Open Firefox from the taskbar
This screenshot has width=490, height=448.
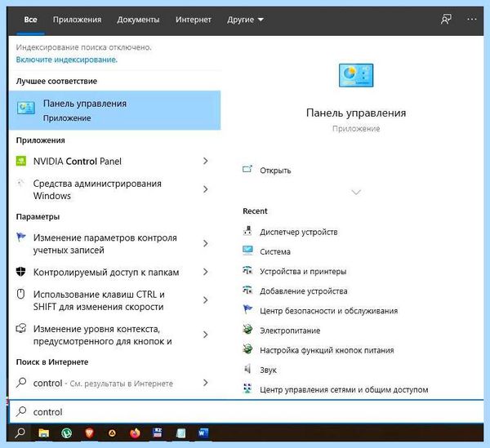(x=135, y=432)
